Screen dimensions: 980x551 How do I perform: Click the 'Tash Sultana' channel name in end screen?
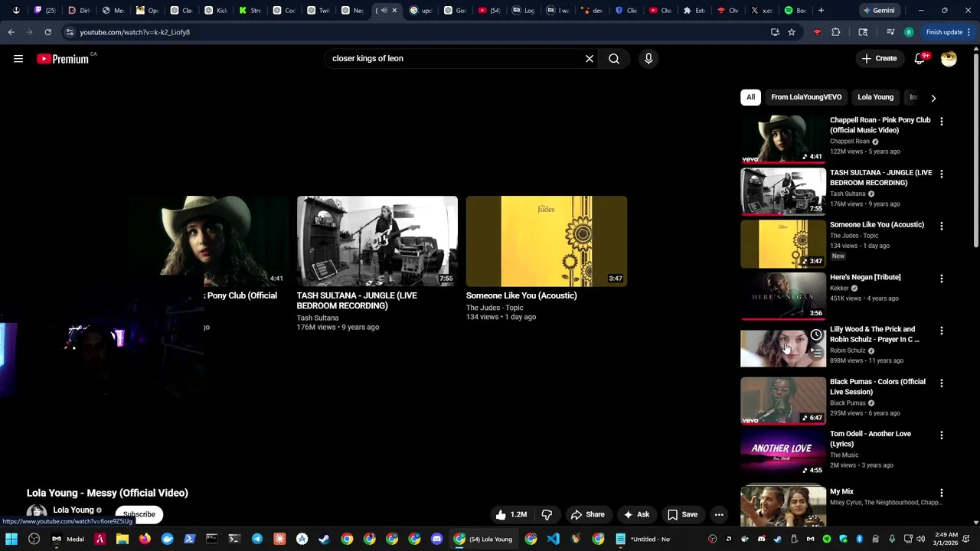pos(318,318)
